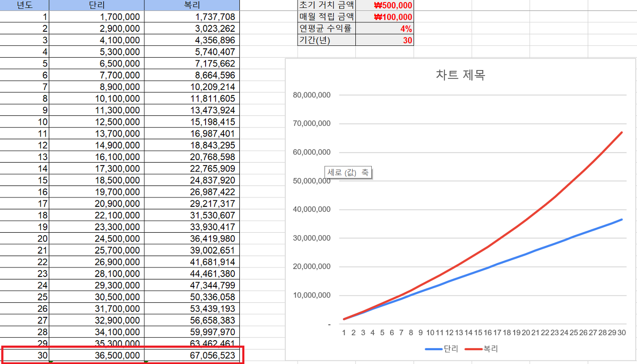Select the 30,500,000 cell
Viewport: 637px width, 364px height.
pyautogui.click(x=97, y=297)
